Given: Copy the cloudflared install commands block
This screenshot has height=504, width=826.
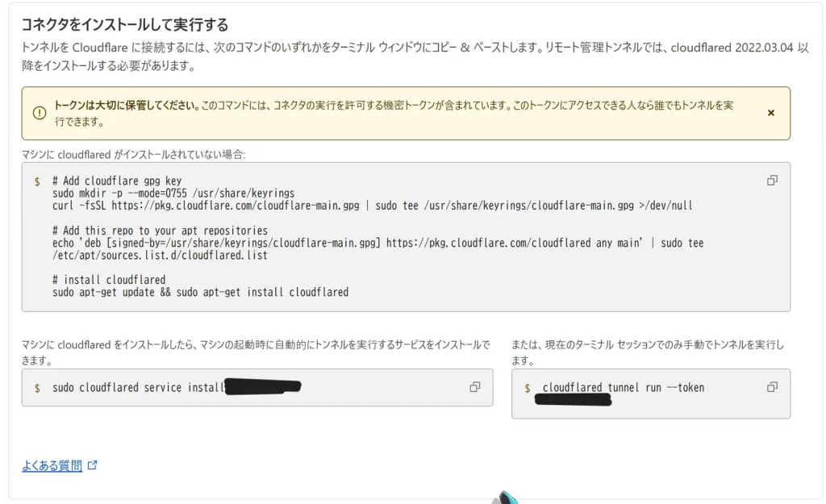Looking at the screenshot, I should pyautogui.click(x=772, y=181).
